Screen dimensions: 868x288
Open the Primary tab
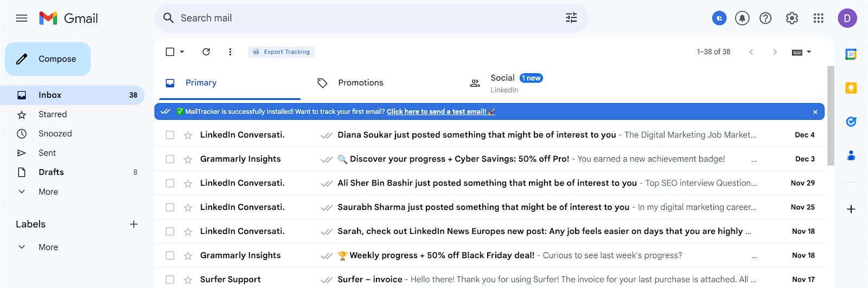(x=229, y=83)
